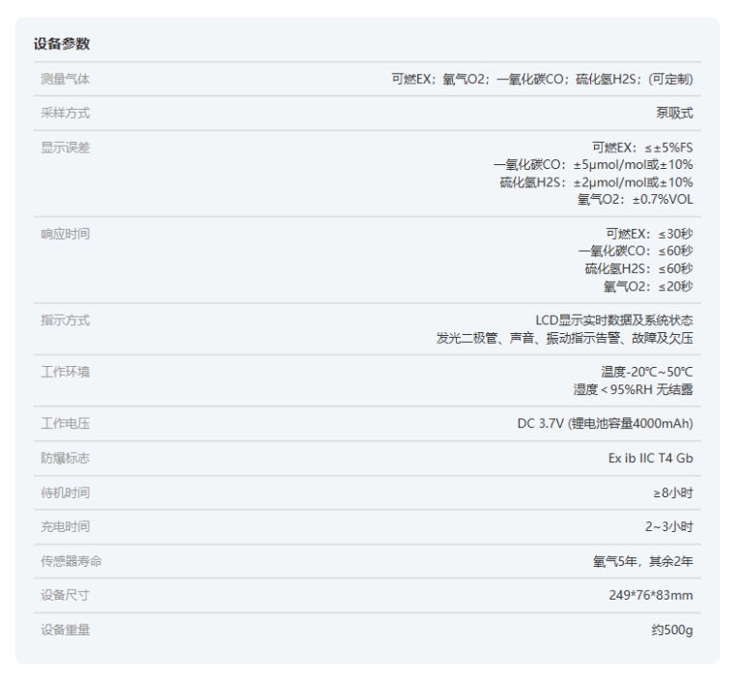Click the DC 3.7V battery voltage value

tap(605, 424)
